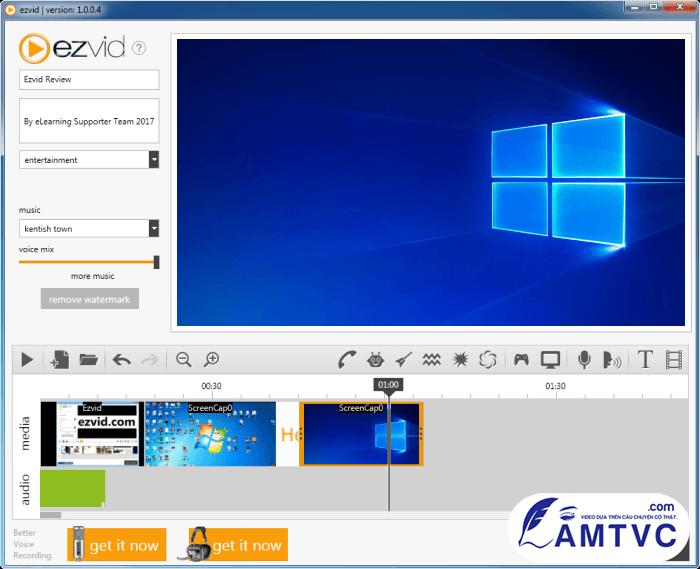The width and height of the screenshot is (700, 569).
Task: Adjust the voice mix slider
Action: (x=156, y=262)
